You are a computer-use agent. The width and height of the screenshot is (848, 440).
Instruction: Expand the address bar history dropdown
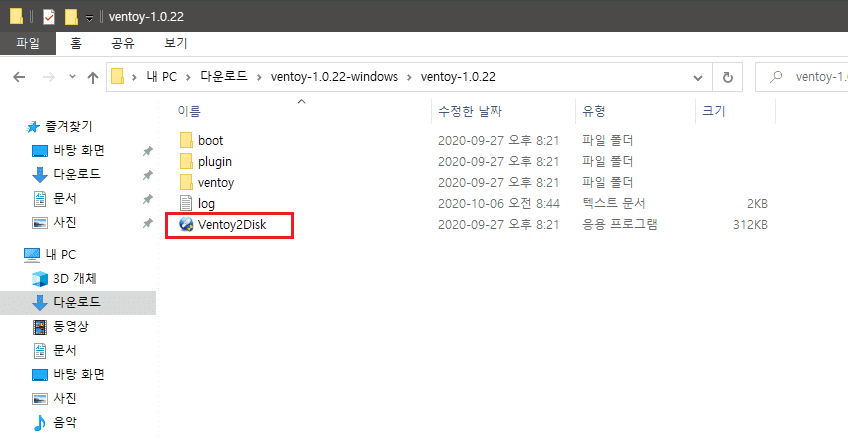point(698,78)
